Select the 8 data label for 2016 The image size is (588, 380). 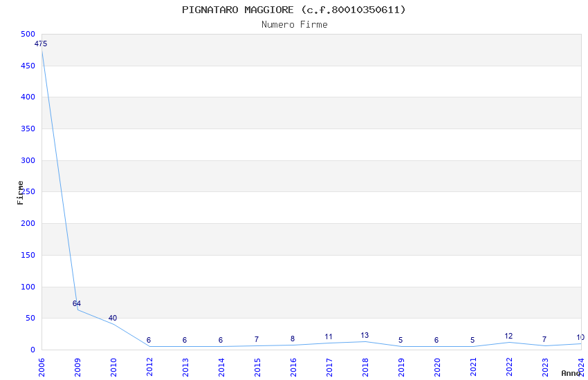(293, 339)
